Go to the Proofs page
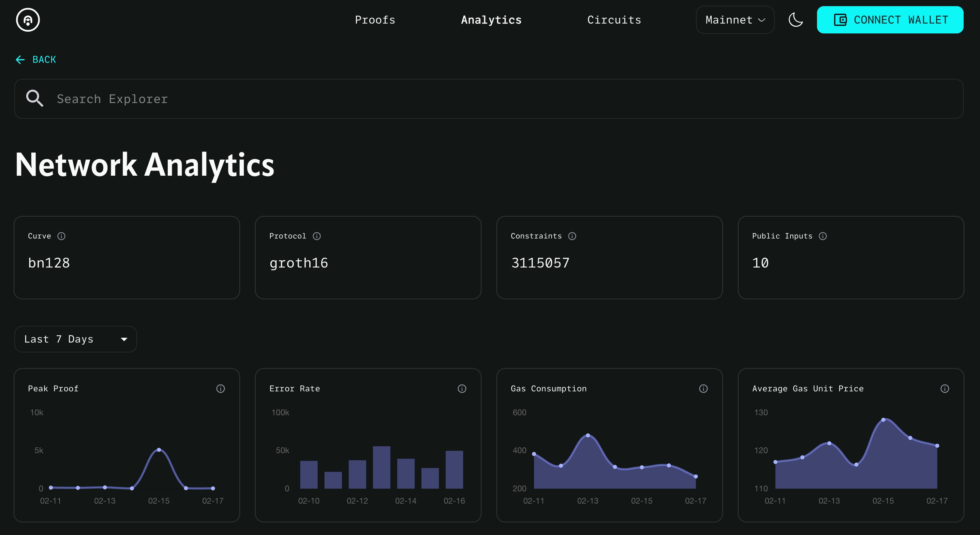Viewport: 980px width, 535px height. click(x=375, y=20)
